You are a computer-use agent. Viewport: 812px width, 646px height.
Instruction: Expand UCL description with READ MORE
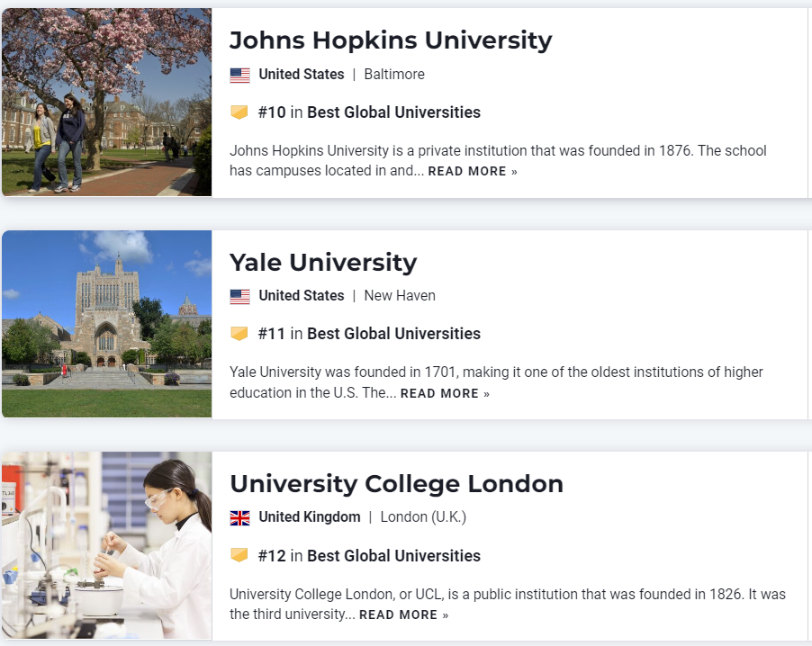[x=403, y=615]
